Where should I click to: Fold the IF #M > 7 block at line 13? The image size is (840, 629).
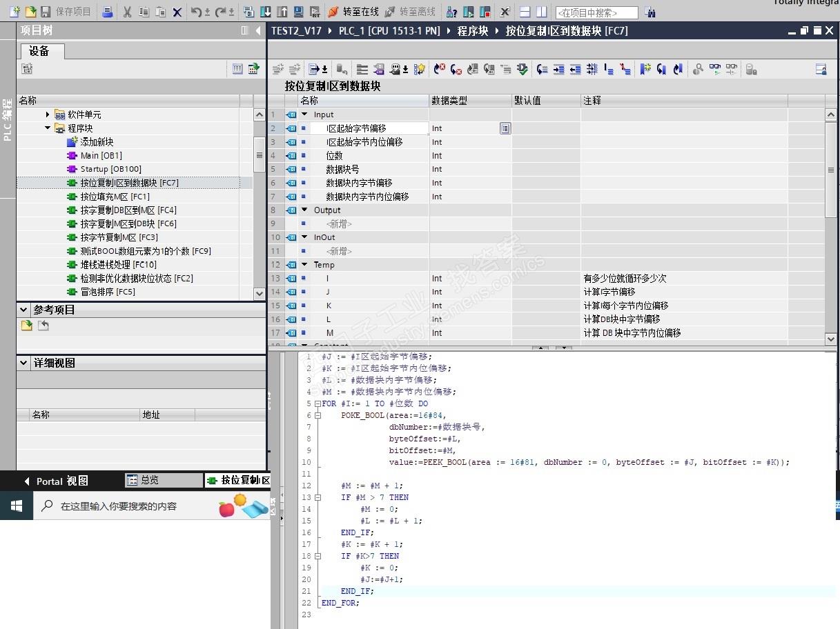pos(317,497)
